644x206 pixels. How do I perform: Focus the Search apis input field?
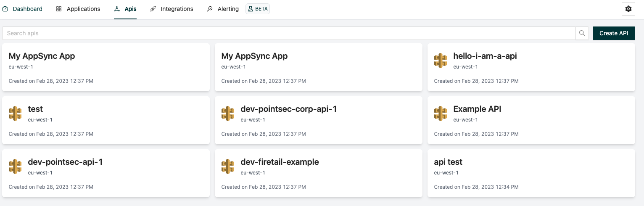click(x=288, y=33)
